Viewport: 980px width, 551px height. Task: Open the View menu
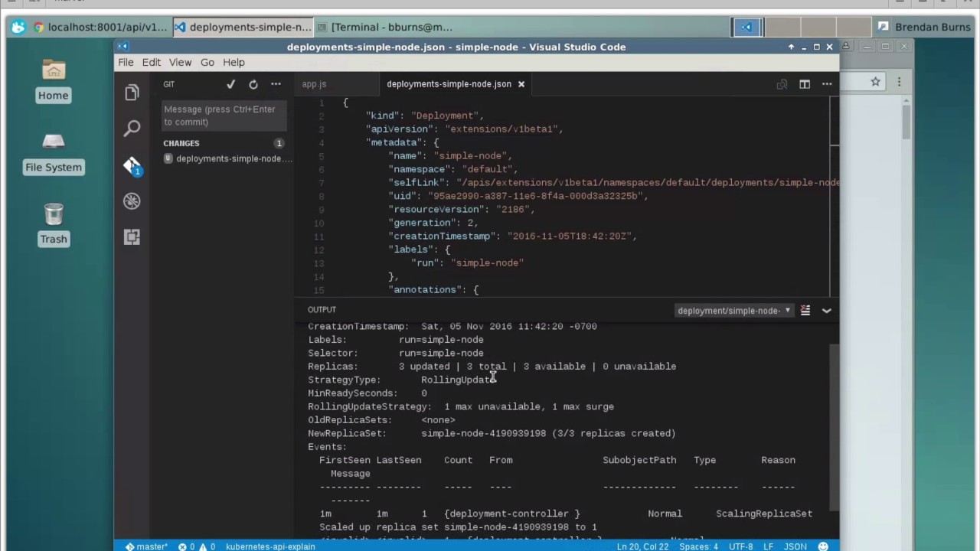180,63
